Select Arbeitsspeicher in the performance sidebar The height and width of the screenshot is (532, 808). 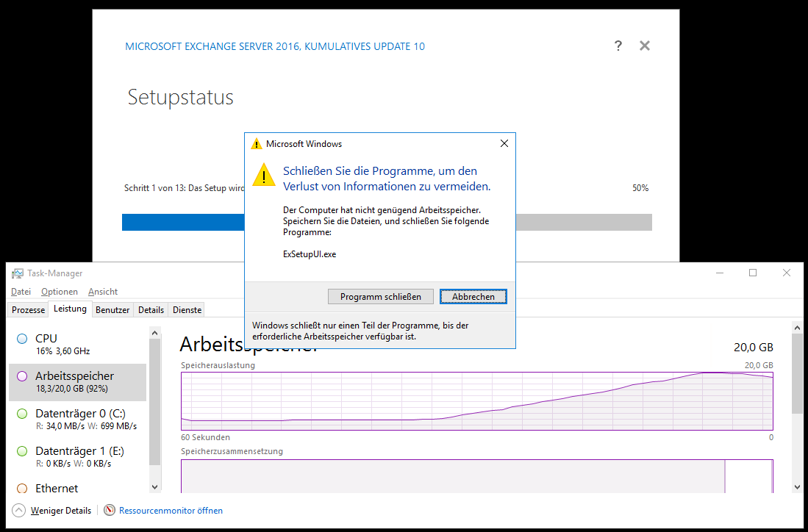click(x=78, y=382)
